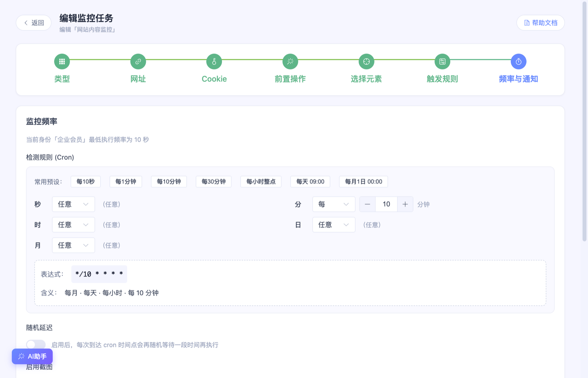Go to the 类型 step label
The image size is (588, 378).
(62, 79)
